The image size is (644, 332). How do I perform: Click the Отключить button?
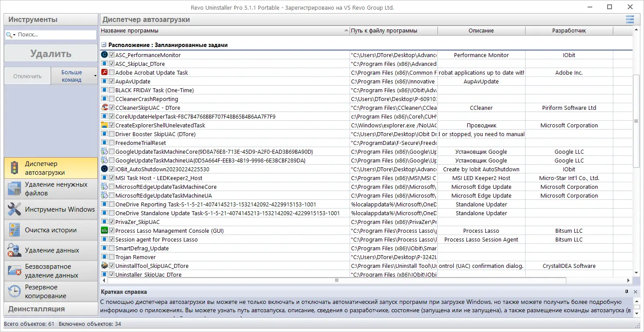pyautogui.click(x=27, y=76)
